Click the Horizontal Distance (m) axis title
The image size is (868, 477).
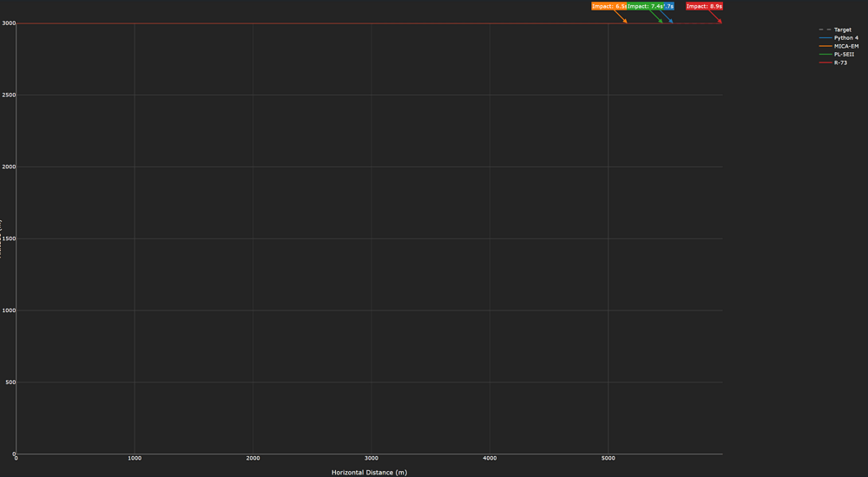[369, 473]
